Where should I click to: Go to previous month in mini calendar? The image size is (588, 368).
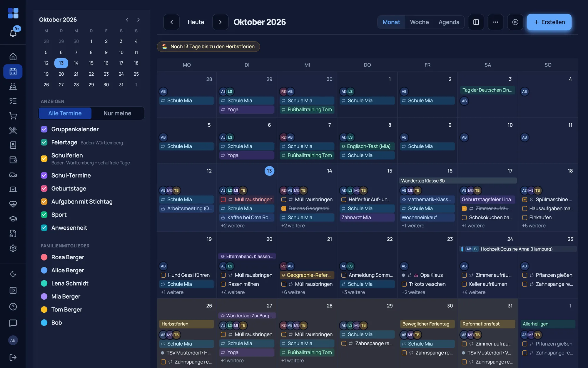click(x=127, y=20)
